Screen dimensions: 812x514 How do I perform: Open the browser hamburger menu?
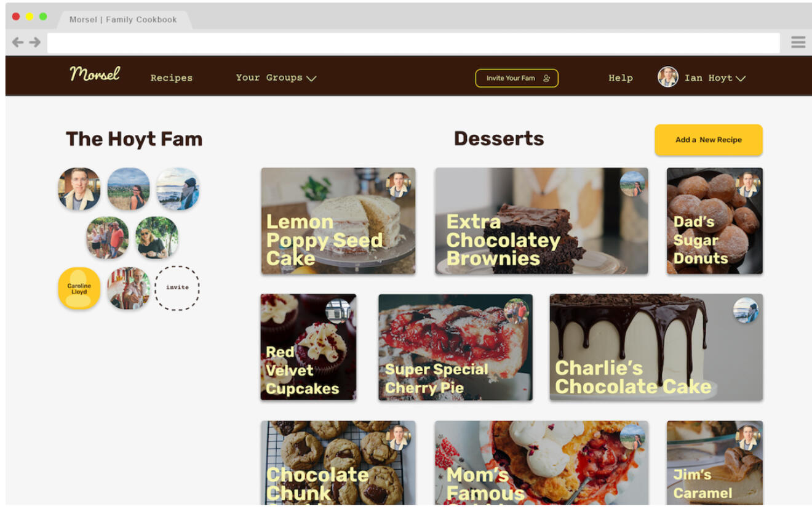click(798, 42)
